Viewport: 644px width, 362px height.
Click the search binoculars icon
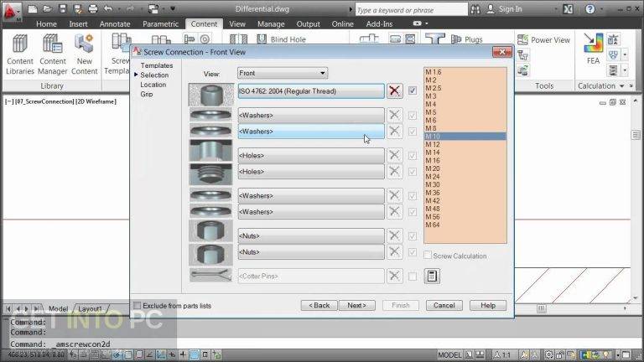(x=475, y=9)
